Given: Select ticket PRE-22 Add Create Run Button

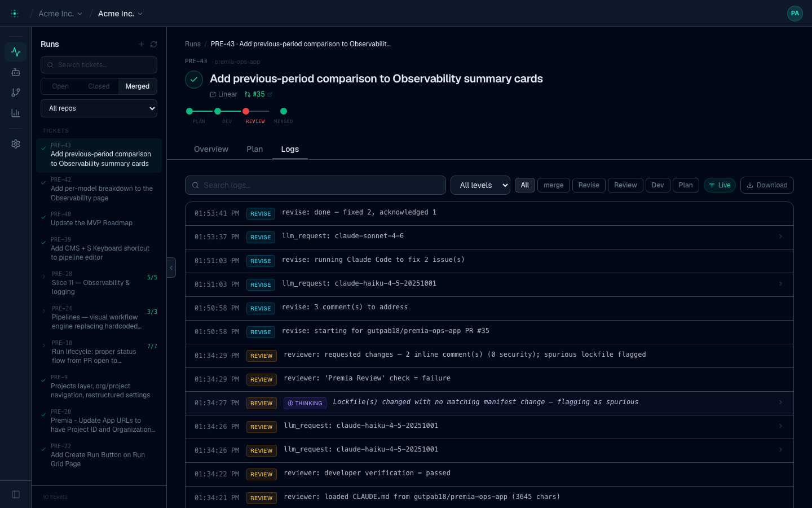Looking at the screenshot, I should (99, 455).
